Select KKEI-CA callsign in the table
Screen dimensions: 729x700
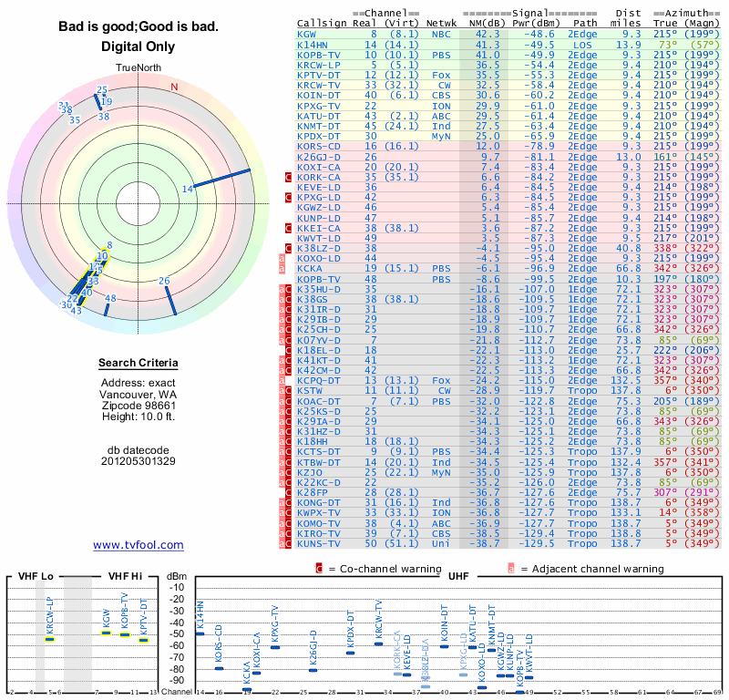(319, 229)
